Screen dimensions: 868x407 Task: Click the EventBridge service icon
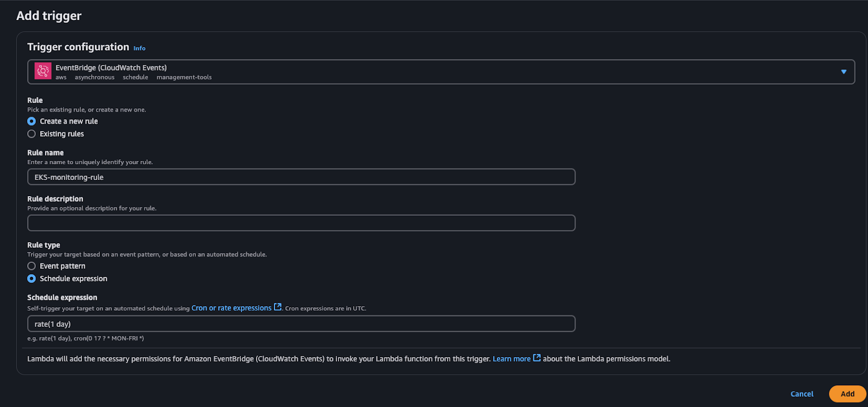(x=43, y=71)
